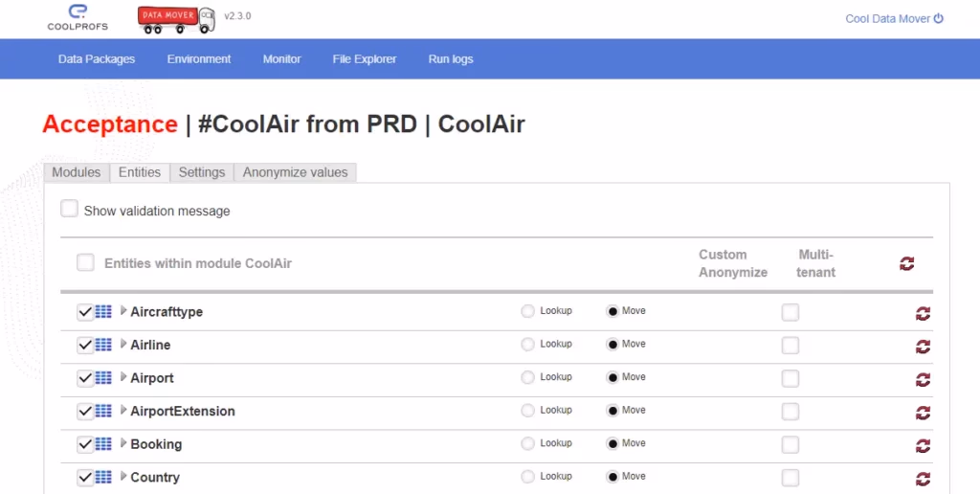Expand the Booking entity row
This screenshot has height=494, width=980.
click(122, 443)
